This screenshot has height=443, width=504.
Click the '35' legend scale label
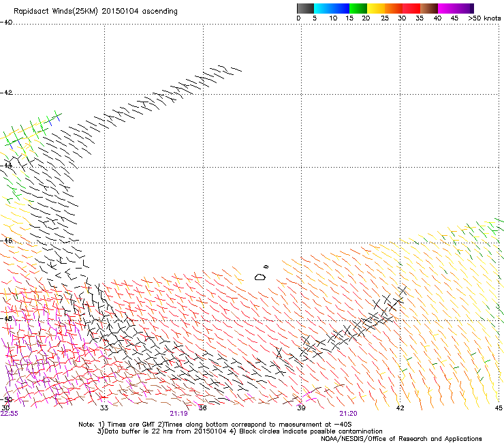(x=420, y=18)
